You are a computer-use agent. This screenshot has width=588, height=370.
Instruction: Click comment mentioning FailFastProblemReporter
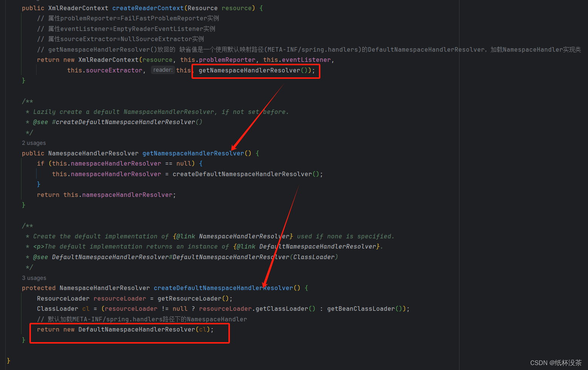tap(128, 18)
